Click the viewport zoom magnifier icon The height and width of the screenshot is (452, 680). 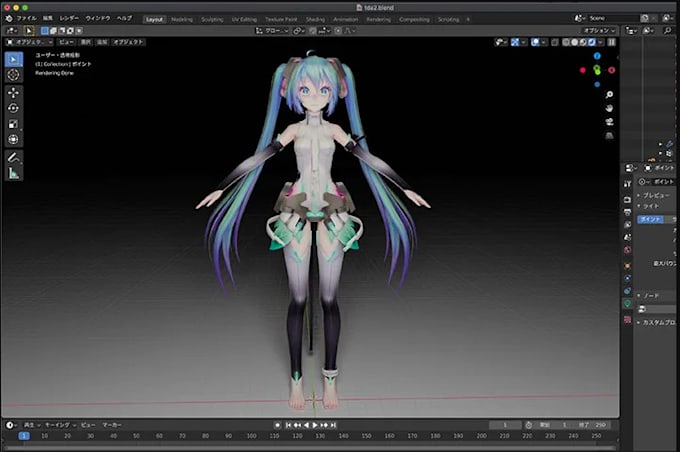point(609,95)
